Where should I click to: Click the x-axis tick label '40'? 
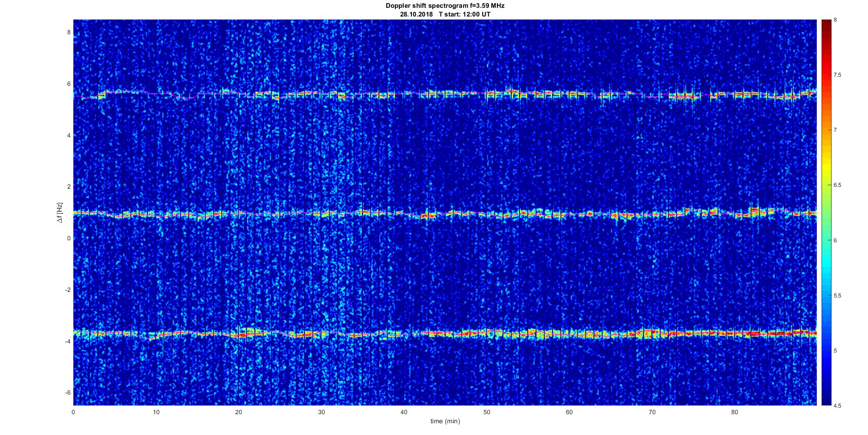tap(404, 412)
